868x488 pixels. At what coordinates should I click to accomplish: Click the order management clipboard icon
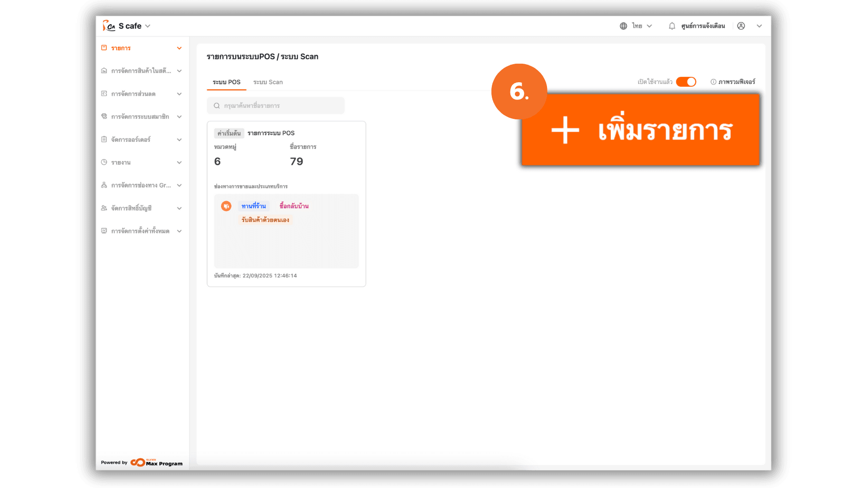(x=104, y=139)
